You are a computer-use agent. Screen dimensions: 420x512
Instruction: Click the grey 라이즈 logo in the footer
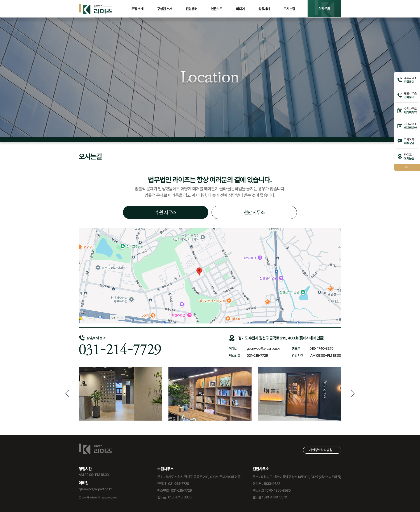(95, 449)
